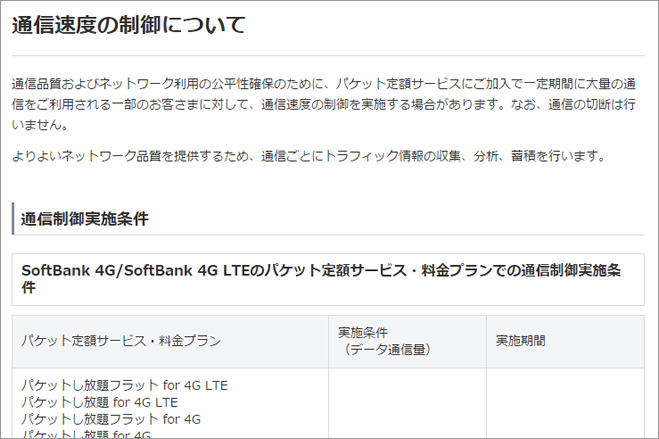Click the パケット定額サービス・料金プラン column header

pyautogui.click(x=121, y=341)
